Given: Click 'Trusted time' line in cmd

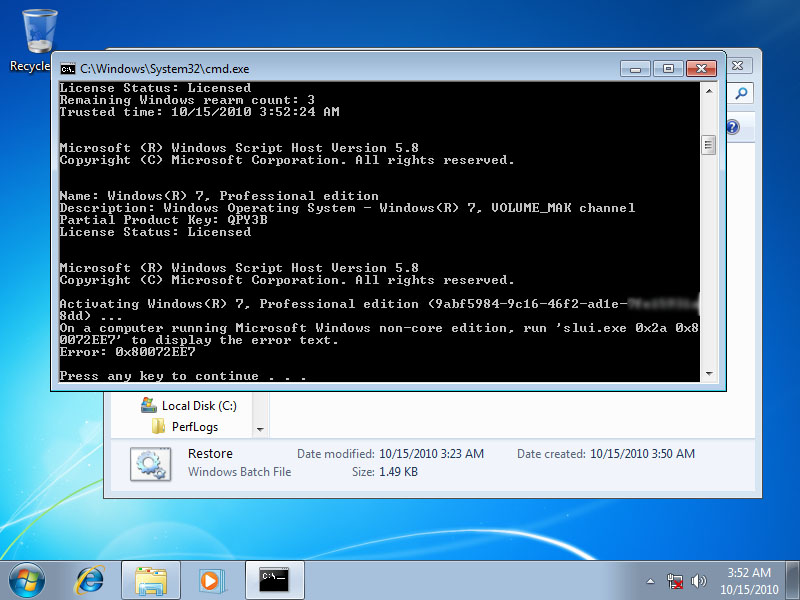Looking at the screenshot, I should (x=199, y=112).
